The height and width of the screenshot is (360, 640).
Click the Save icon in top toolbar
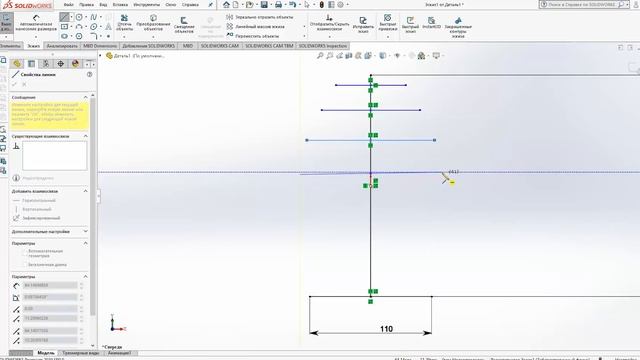pos(264,5)
